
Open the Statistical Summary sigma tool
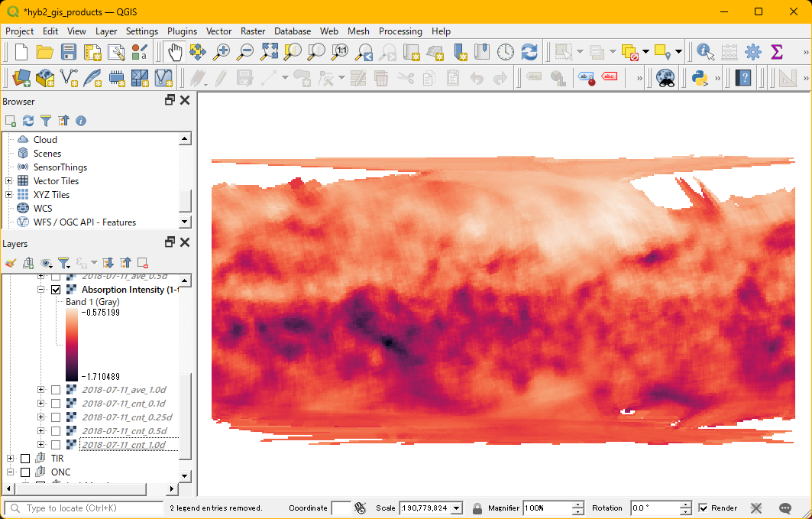point(777,52)
